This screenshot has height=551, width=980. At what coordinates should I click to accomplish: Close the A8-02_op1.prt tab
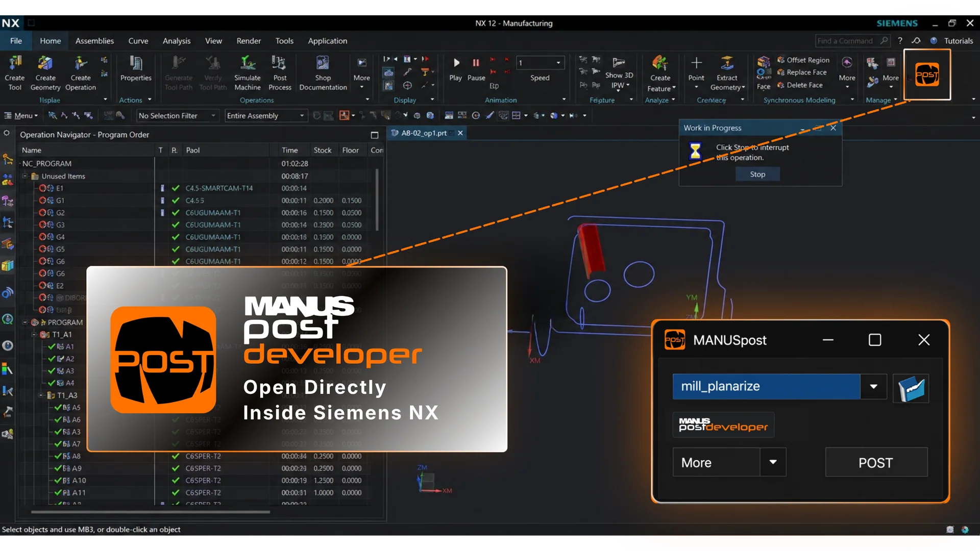pos(460,133)
